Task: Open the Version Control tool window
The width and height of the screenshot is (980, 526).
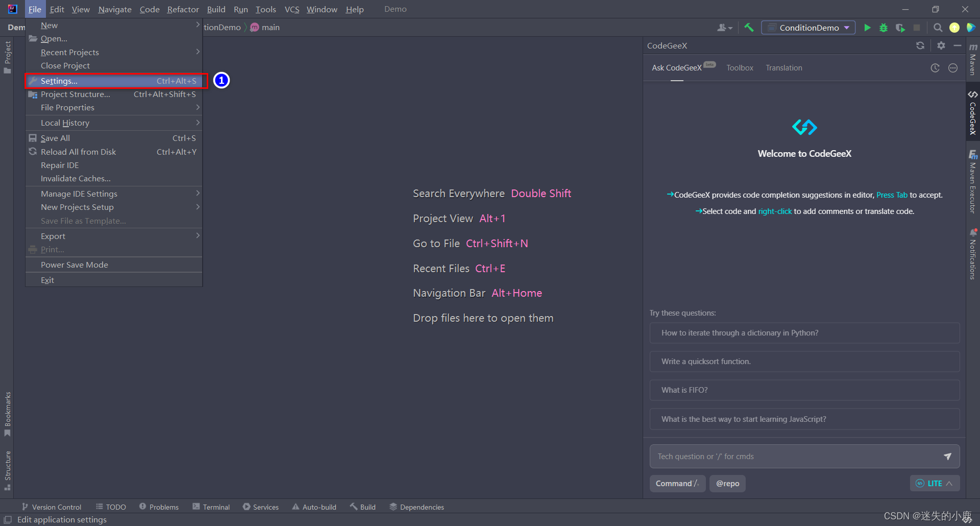Action: tap(52, 507)
